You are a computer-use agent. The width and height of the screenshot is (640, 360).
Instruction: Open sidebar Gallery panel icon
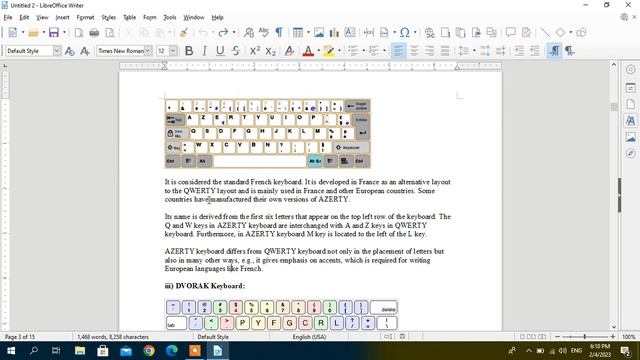point(631,137)
